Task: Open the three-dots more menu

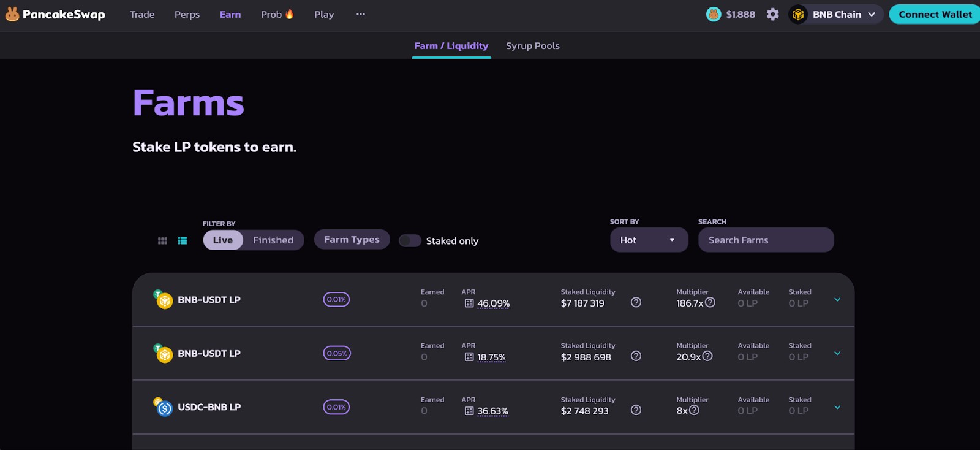Action: click(x=361, y=14)
